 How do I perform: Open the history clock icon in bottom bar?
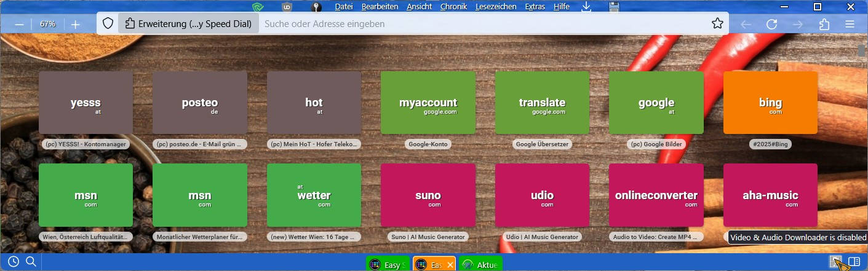tap(13, 262)
